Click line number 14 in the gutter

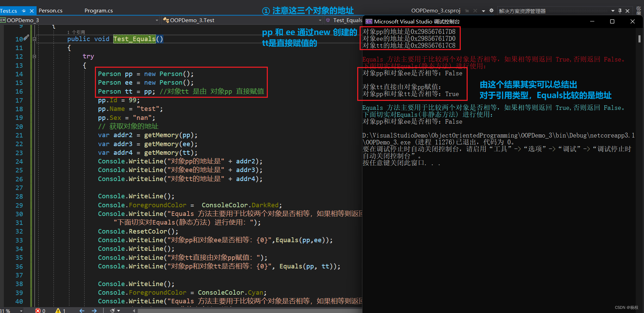(19, 74)
